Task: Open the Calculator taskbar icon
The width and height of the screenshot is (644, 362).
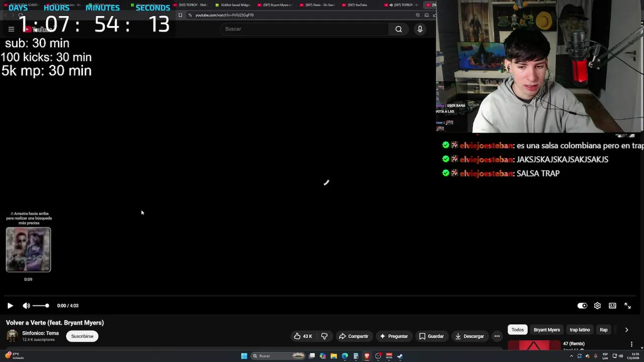Action: tap(356, 356)
